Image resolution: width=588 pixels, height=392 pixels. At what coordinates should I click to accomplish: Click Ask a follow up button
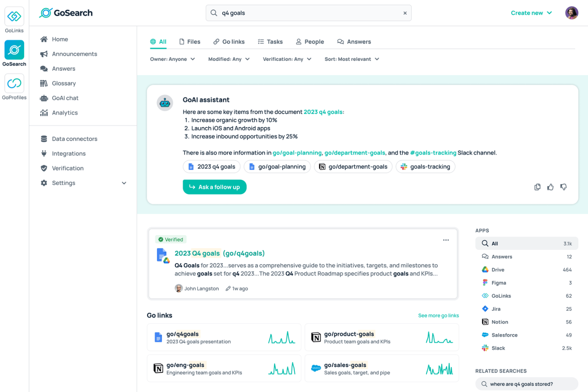click(x=215, y=187)
